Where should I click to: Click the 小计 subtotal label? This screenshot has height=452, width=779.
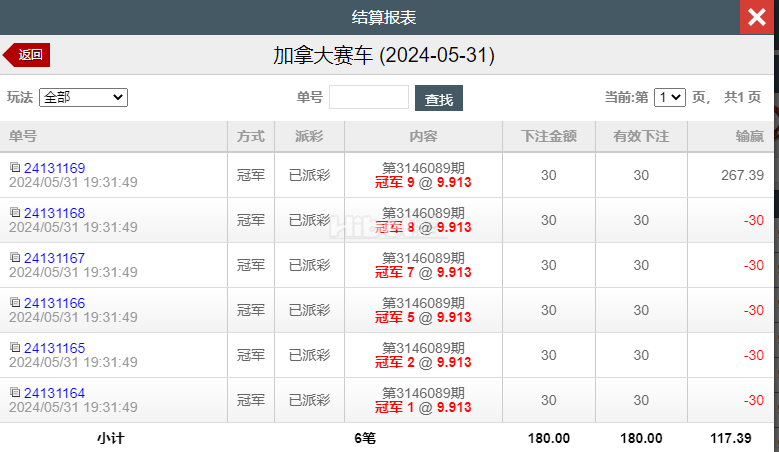(x=111, y=438)
